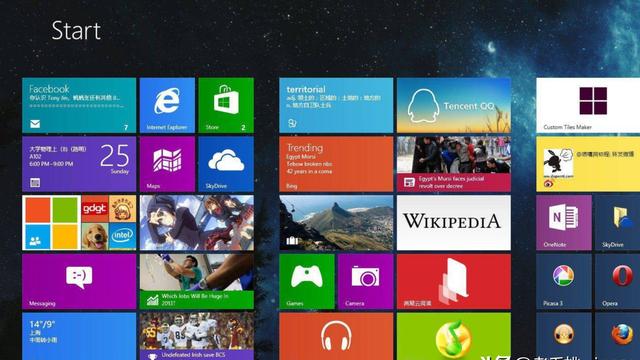Open the Maps tile

point(167,164)
